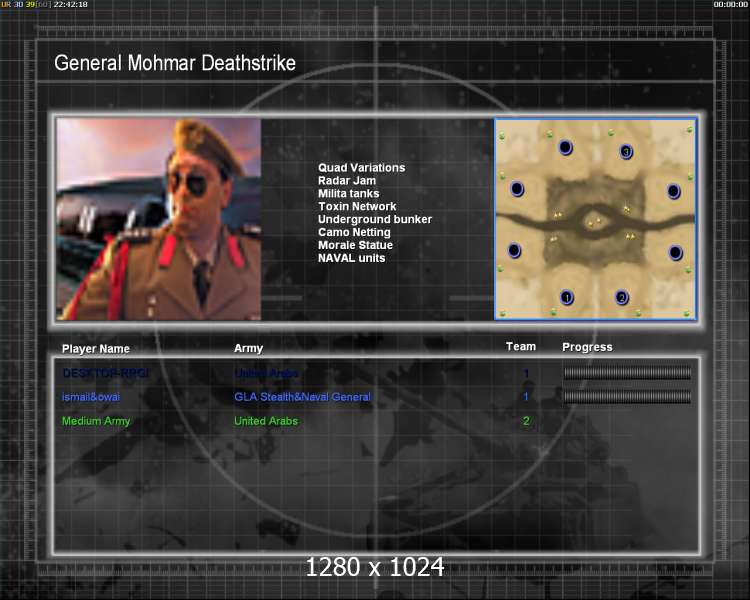This screenshot has height=600, width=750.
Task: Click the Quad Variations feature line
Action: pyautogui.click(x=362, y=168)
